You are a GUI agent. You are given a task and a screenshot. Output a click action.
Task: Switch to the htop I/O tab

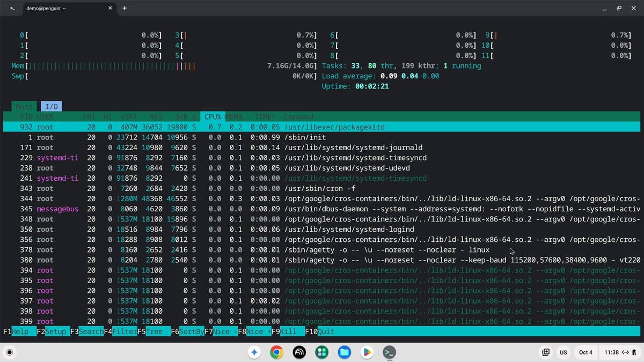click(52, 106)
